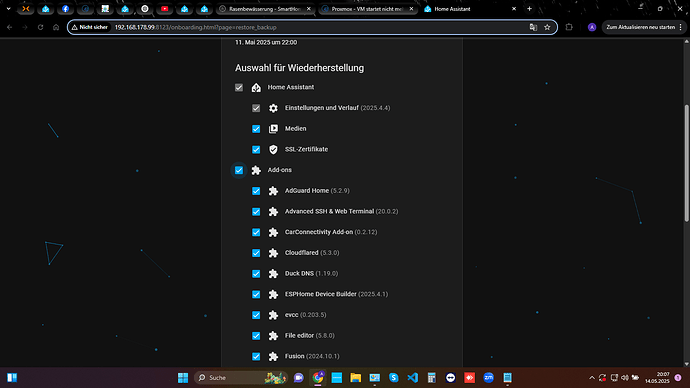
Task: Click the browser profile avatar icon
Action: click(592, 27)
